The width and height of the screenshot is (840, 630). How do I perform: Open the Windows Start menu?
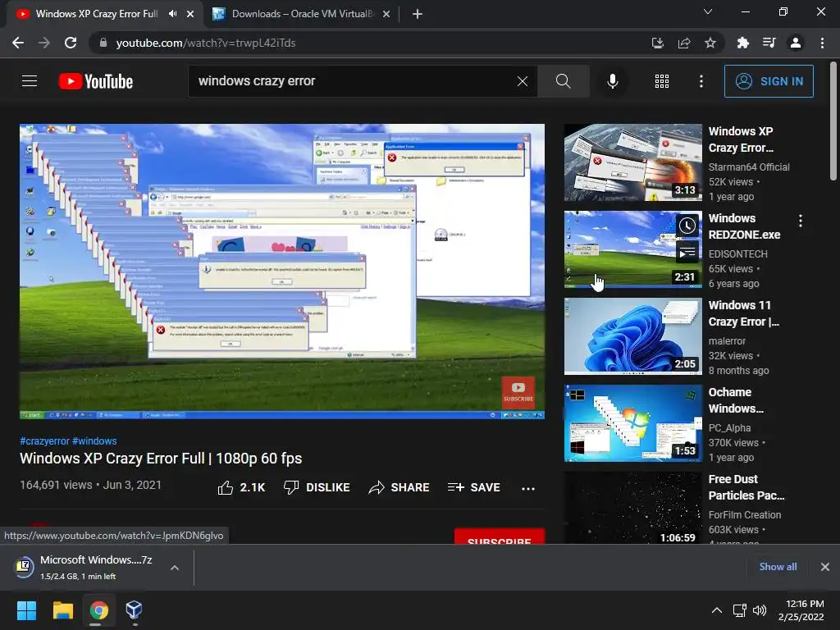26,610
